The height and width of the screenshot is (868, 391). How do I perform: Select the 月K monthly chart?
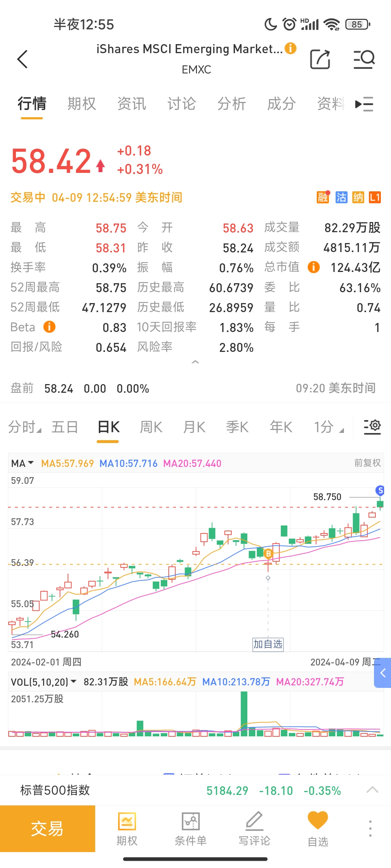[194, 427]
